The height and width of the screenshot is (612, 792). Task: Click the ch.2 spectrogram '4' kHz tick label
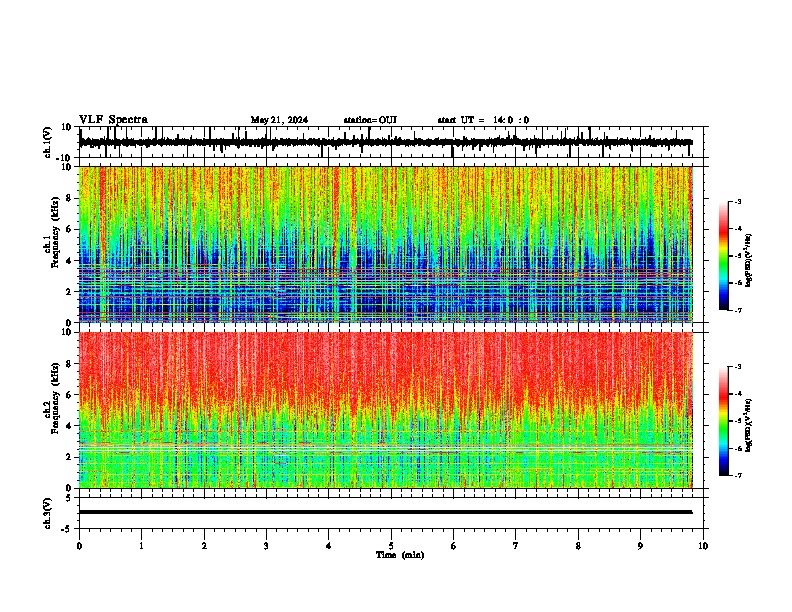pos(70,426)
